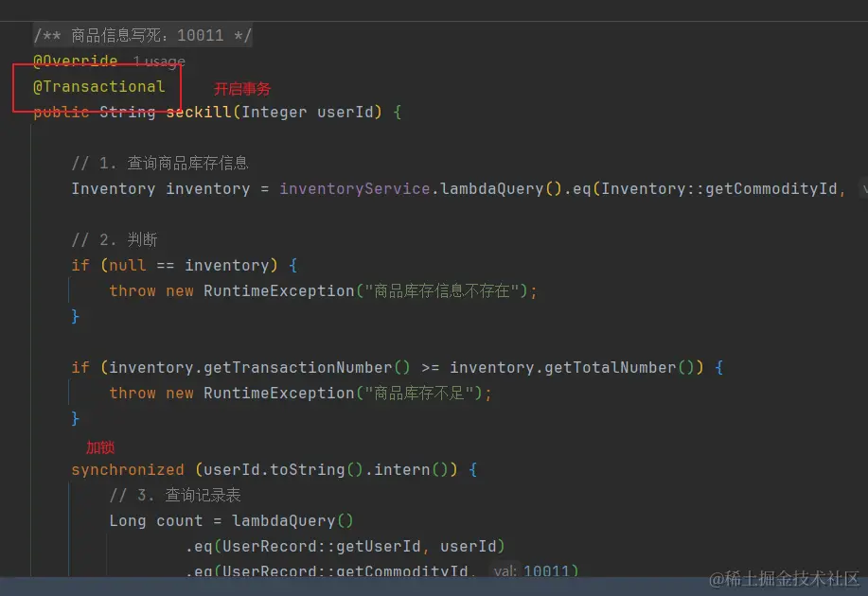This screenshot has height=596, width=868.
Task: Click the 'Inventory inventory' variable declaration
Action: point(161,188)
